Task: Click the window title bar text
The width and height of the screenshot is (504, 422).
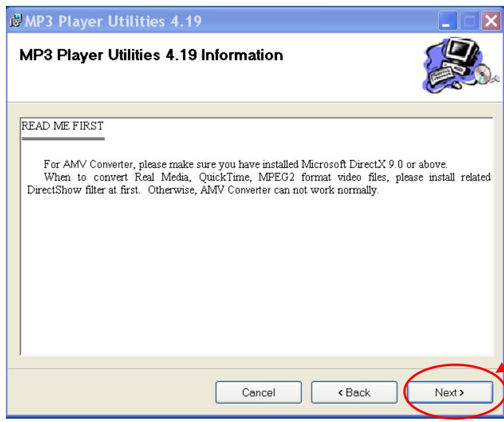Action: tap(113, 21)
